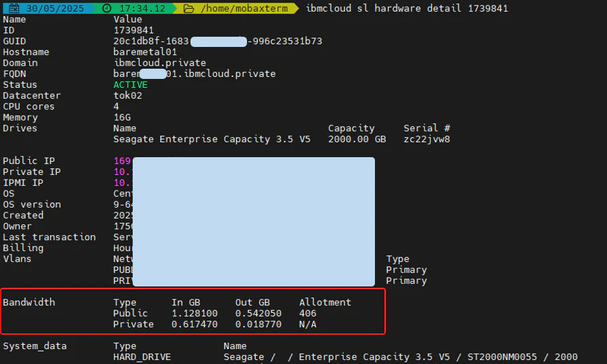Viewport: 607px width, 364px height.
Task: Click the Private IP label
Action: [32, 171]
